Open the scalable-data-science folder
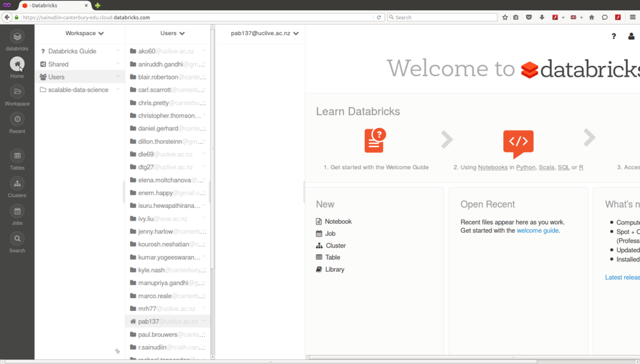 [79, 90]
